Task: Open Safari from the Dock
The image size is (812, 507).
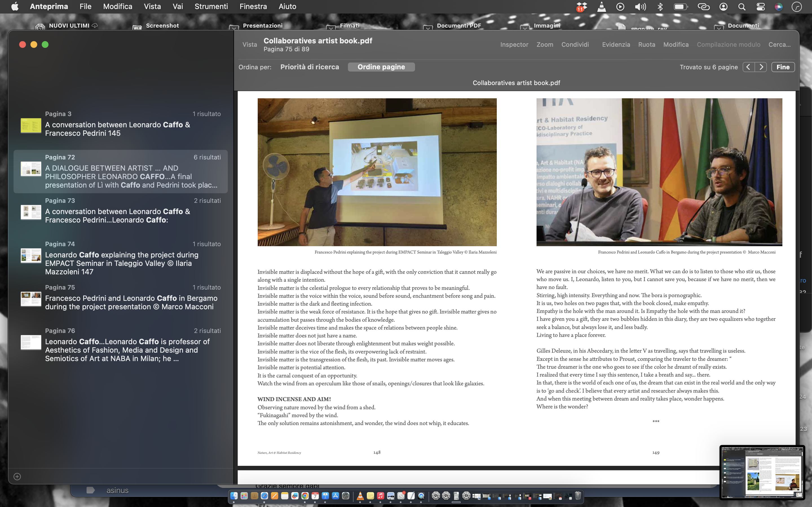Action: coord(264,496)
